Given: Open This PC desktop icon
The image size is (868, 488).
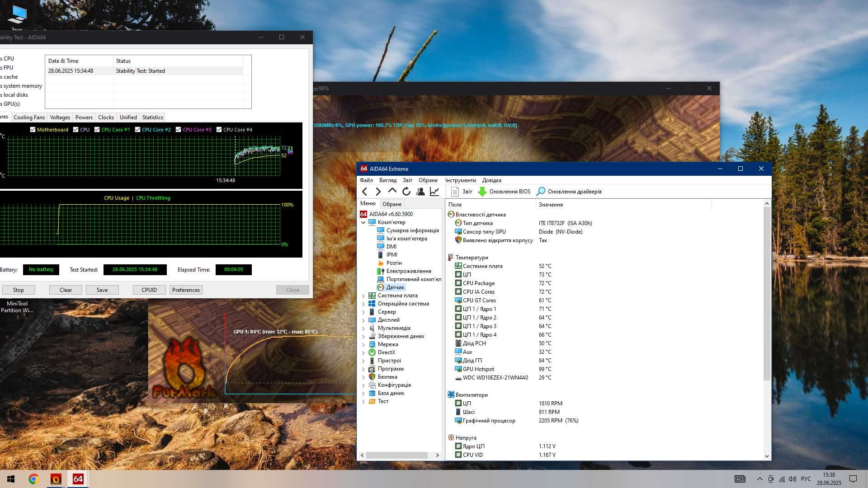Looking at the screenshot, I should point(17,17).
